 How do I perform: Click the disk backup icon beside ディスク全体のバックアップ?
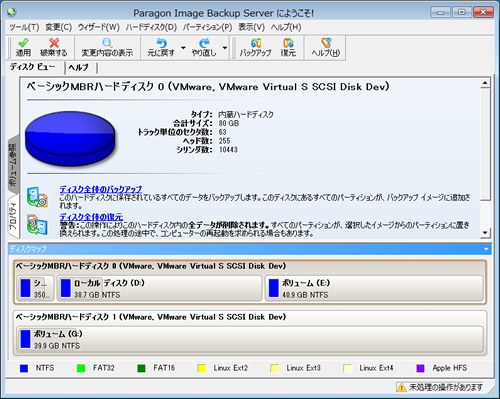(x=37, y=197)
